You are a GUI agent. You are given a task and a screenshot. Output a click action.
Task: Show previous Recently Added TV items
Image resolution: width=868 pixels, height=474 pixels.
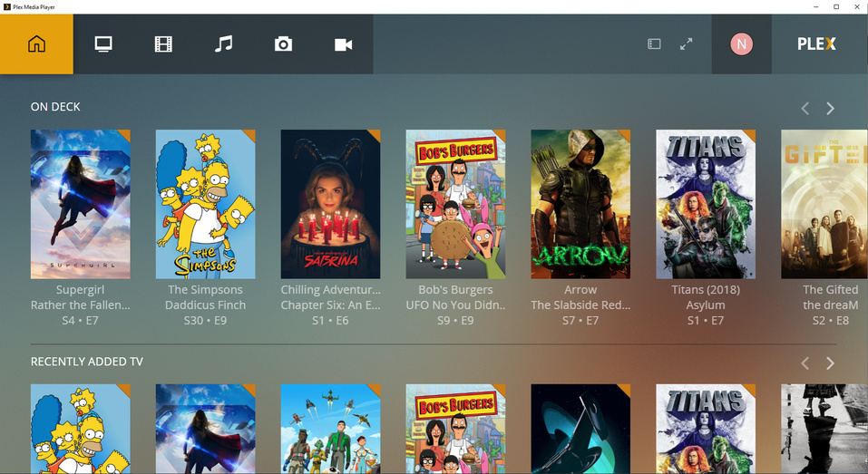point(805,363)
